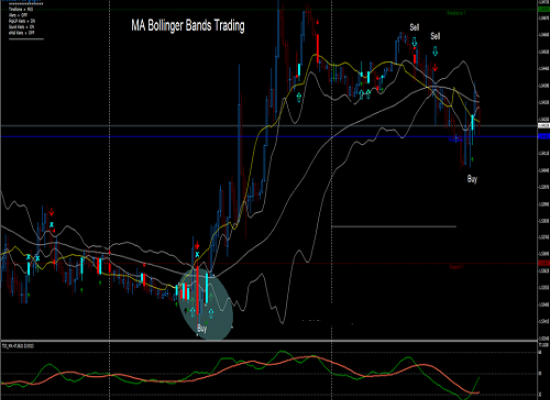Click the red Support price tag on the price axis

[x=544, y=263]
